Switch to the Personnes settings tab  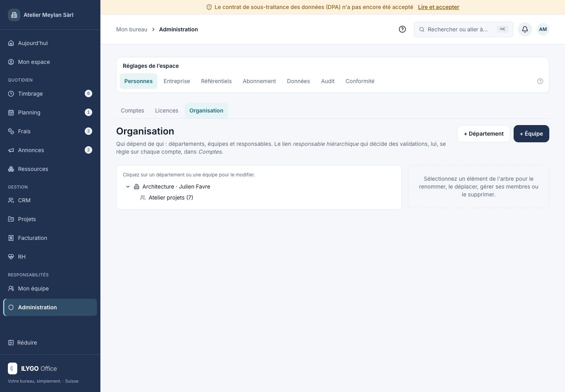[139, 81]
